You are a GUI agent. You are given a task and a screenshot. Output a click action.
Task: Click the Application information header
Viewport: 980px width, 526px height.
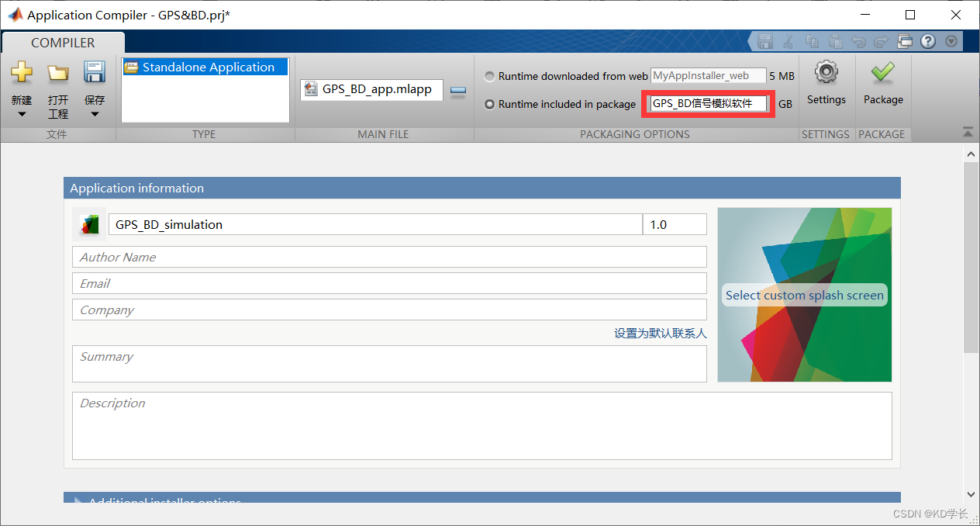(482, 188)
